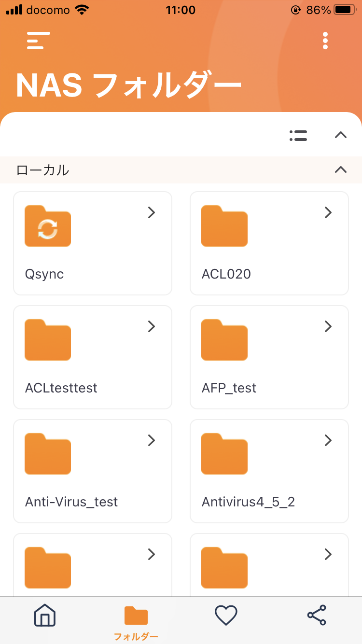
Task: Tap the ACL020 folder label
Action: tap(226, 274)
